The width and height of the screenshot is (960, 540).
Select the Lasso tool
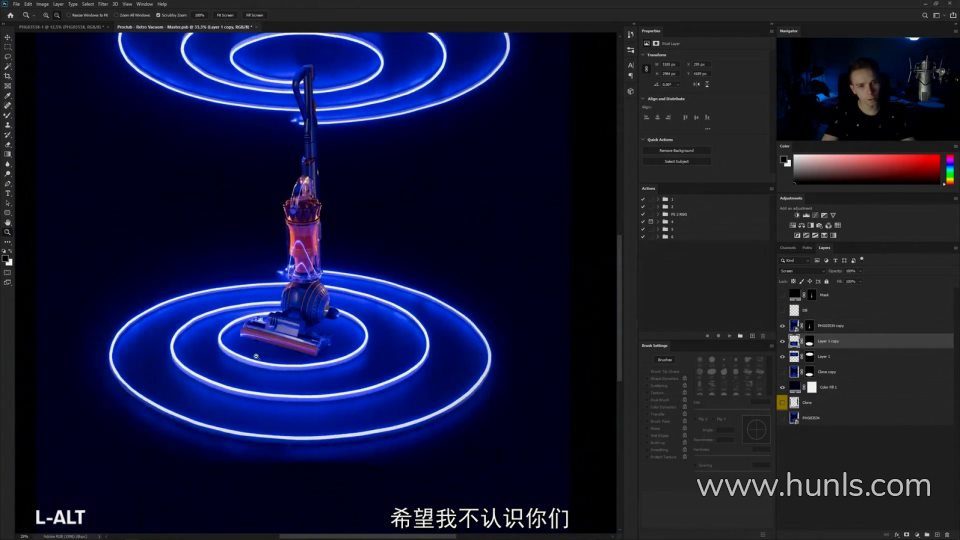[x=8, y=56]
